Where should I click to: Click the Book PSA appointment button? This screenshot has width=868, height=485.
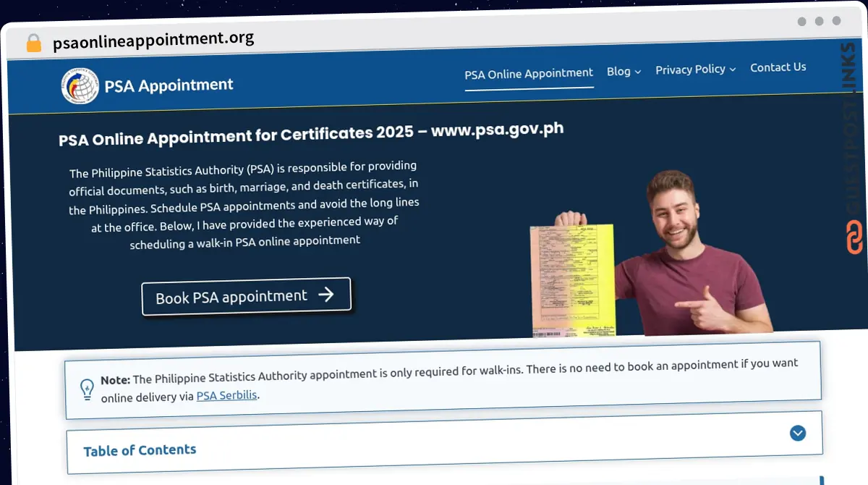(x=247, y=296)
